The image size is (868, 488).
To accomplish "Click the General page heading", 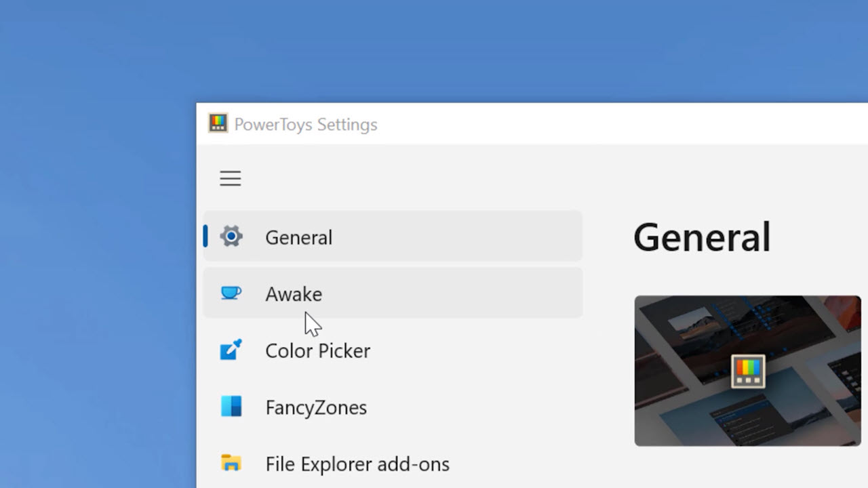I will click(702, 236).
